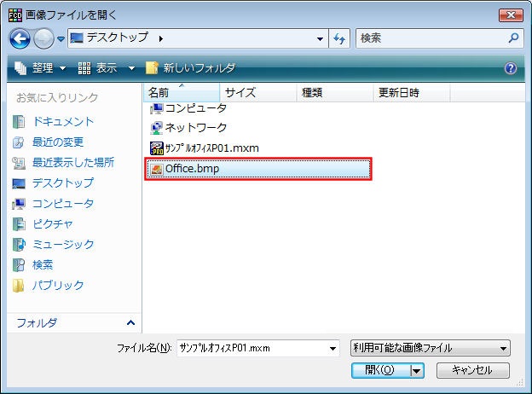Viewport: 532px width, 394px height.
Task: Expand the フォルダ pane in sidebar
Action: click(x=130, y=323)
